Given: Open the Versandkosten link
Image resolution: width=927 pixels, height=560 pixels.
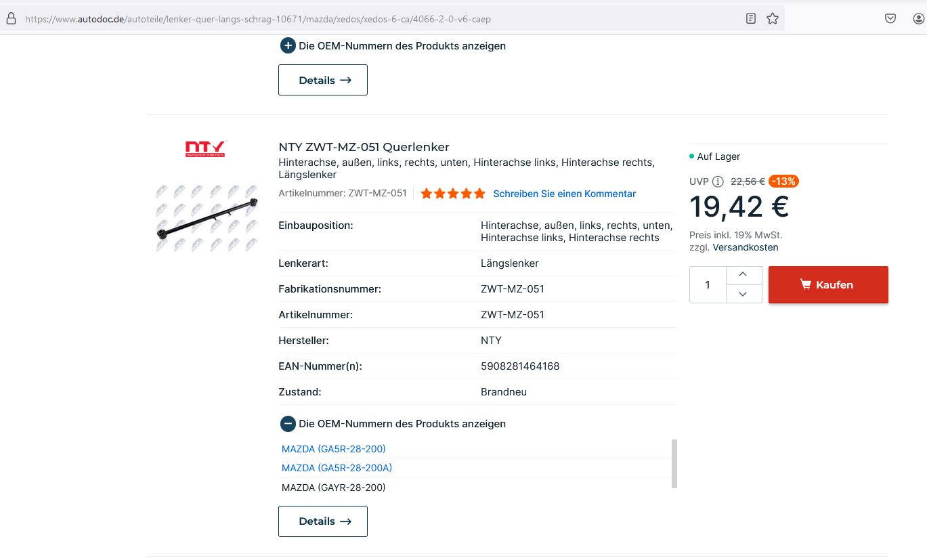Looking at the screenshot, I should [745, 247].
